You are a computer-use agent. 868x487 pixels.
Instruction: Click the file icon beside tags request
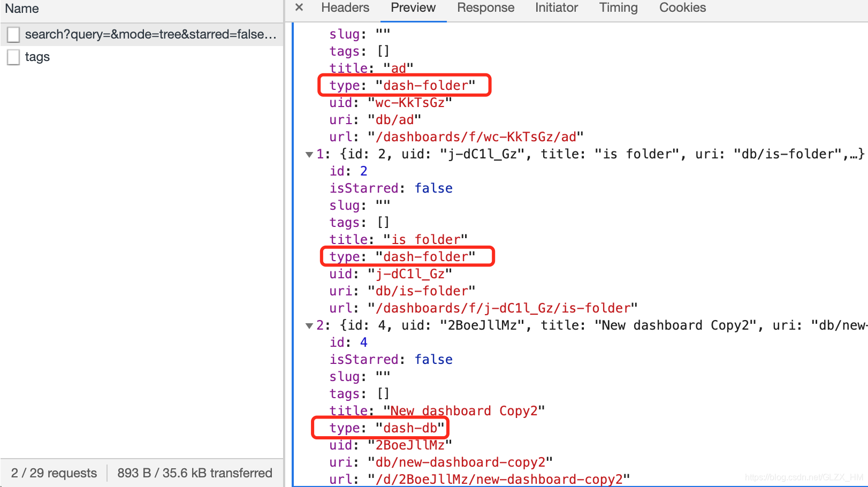pyautogui.click(x=13, y=57)
